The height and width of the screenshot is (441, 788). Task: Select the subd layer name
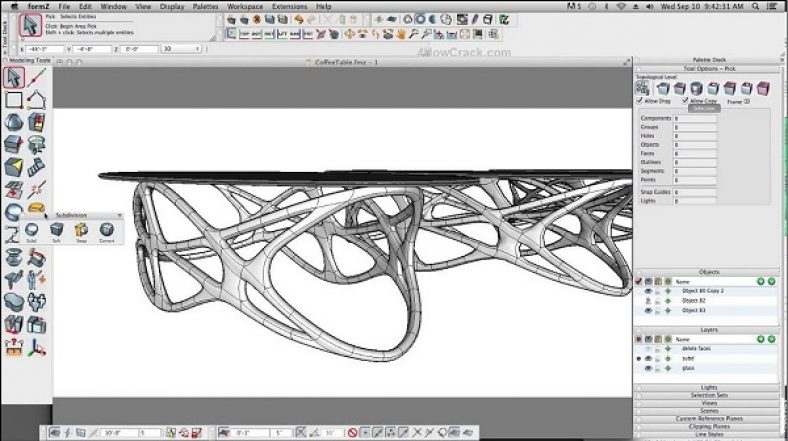pyautogui.click(x=689, y=358)
